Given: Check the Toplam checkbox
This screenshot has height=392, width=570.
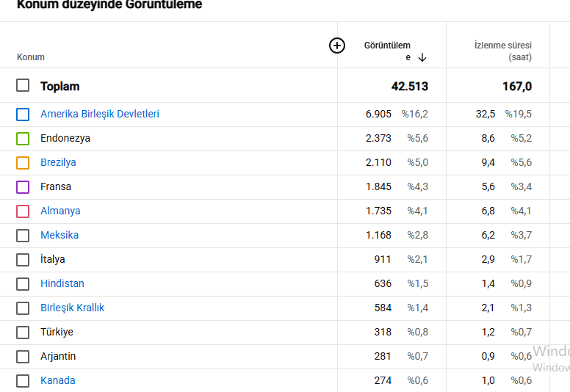Looking at the screenshot, I should (23, 85).
